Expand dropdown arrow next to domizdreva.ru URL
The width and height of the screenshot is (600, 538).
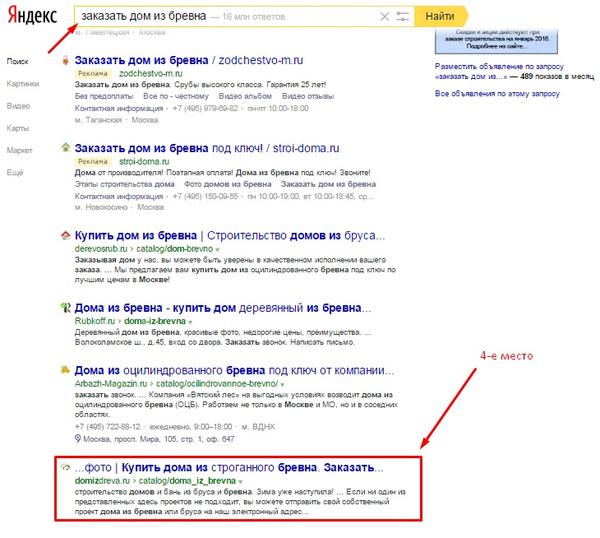(x=240, y=481)
